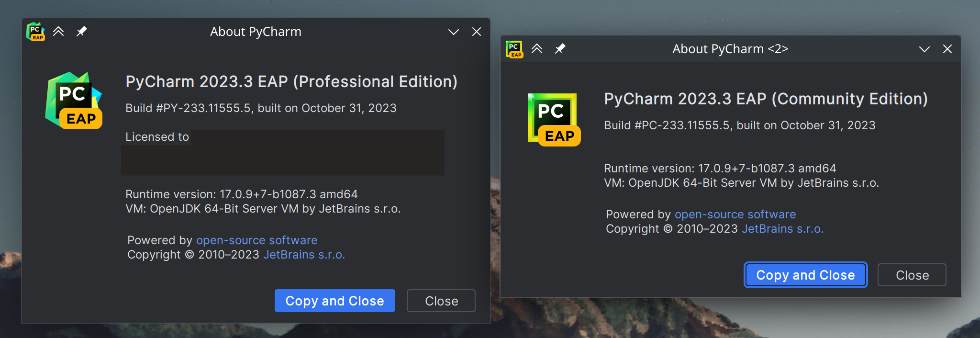Toggle pin icon in About PyCharm title bar

82,32
